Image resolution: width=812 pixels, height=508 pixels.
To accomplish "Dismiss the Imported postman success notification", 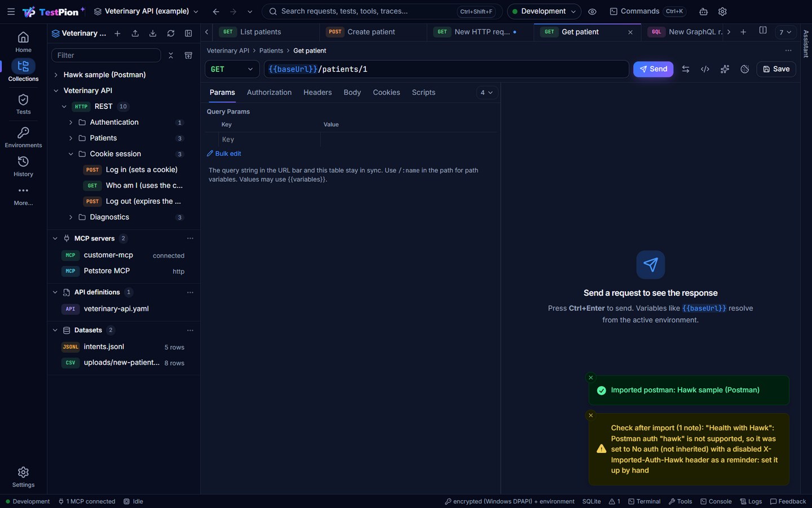I will click(590, 378).
